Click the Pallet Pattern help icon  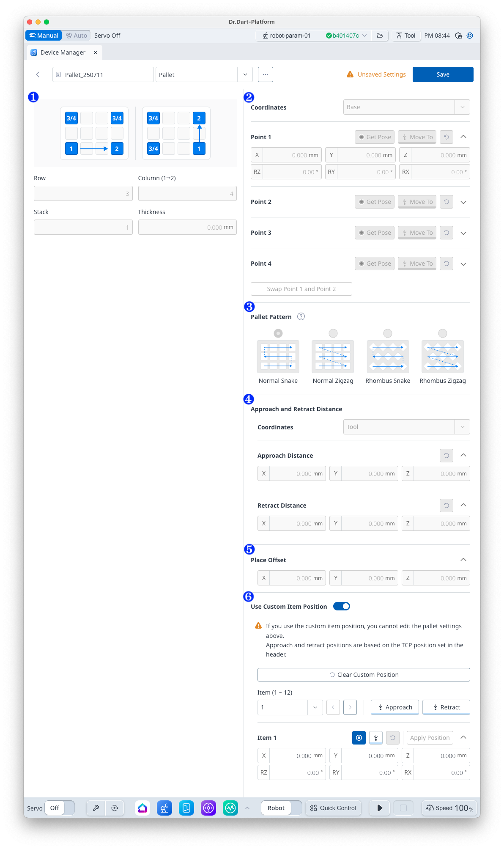pyautogui.click(x=301, y=317)
